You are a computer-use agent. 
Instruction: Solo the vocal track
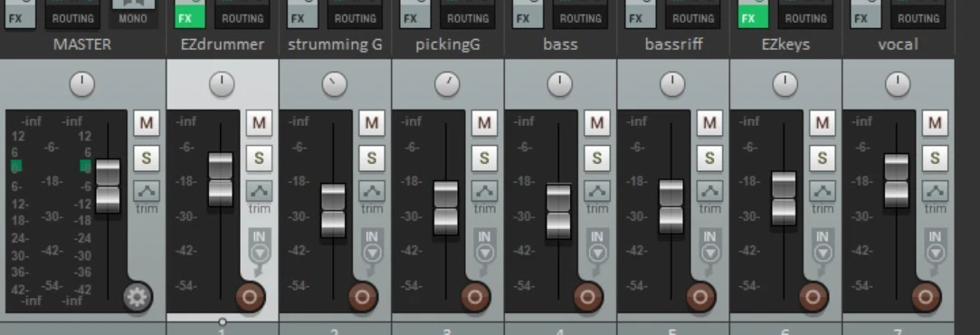935,158
